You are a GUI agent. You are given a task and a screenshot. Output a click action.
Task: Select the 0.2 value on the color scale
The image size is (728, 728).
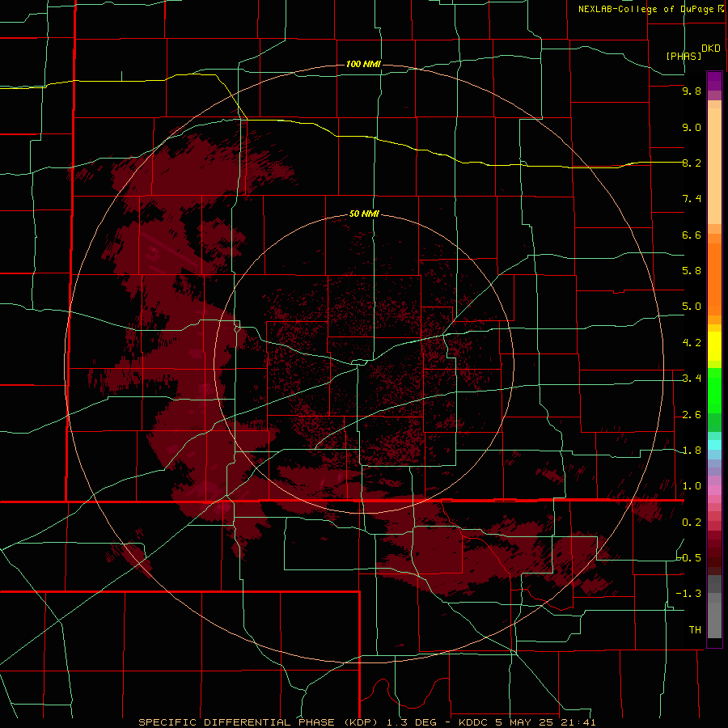[692, 523]
